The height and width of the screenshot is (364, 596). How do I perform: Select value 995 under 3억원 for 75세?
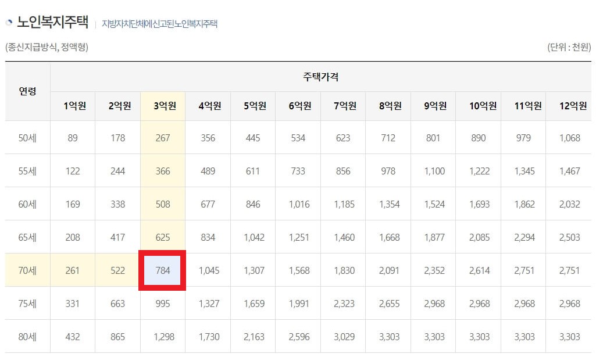162,304
